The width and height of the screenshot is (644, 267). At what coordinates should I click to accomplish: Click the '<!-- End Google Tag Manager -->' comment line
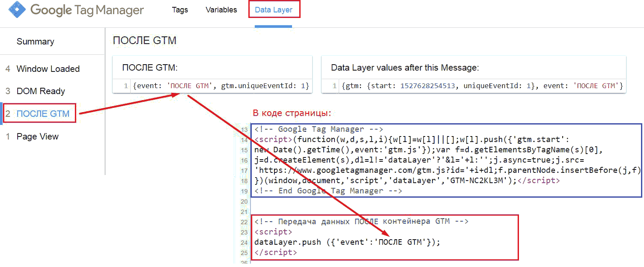pyautogui.click(x=328, y=191)
